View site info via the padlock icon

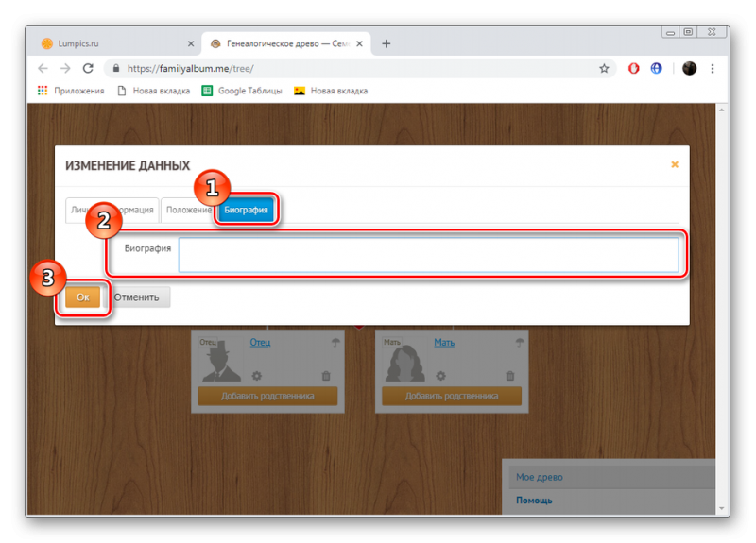[x=115, y=68]
